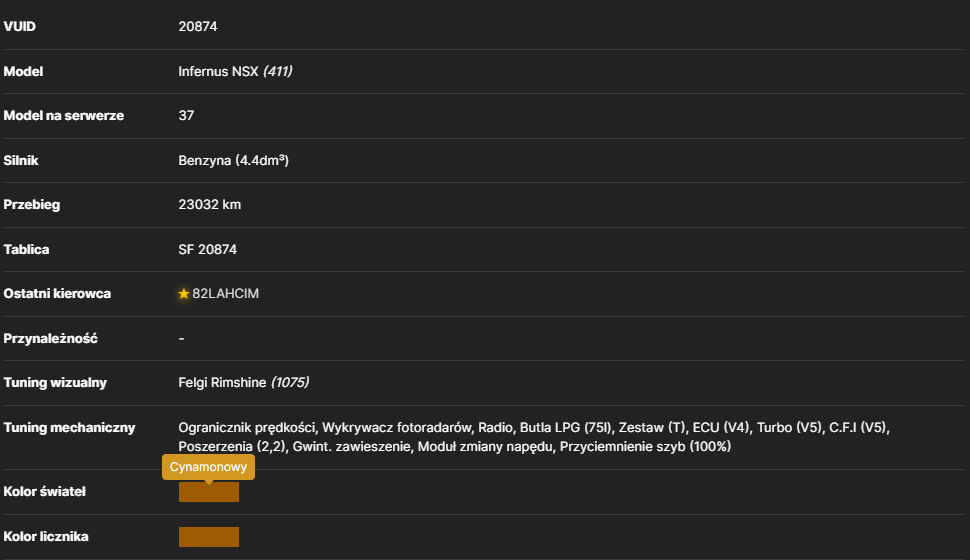Screen dimensions: 970x560
Task: Click the license plate SF 20874
Action: 208,249
